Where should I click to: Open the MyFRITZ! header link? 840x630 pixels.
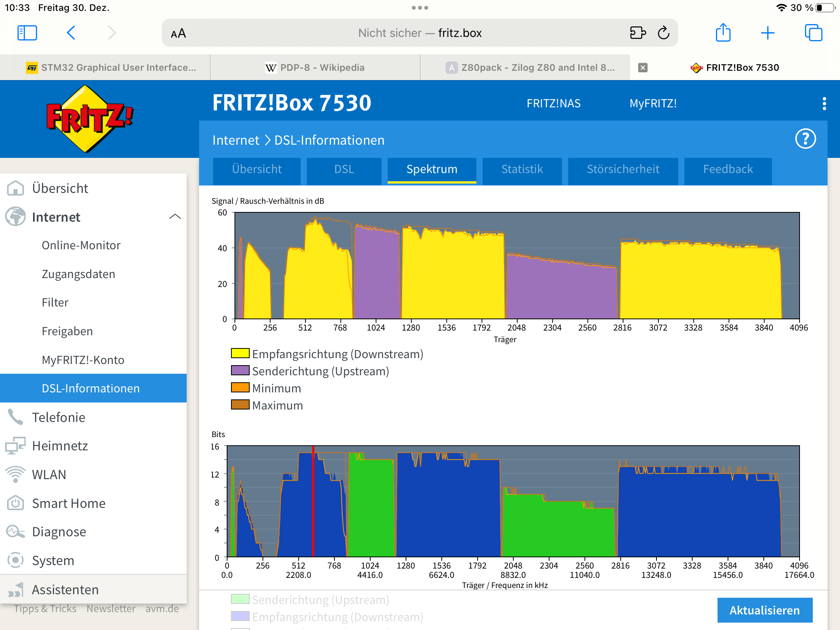pos(653,103)
